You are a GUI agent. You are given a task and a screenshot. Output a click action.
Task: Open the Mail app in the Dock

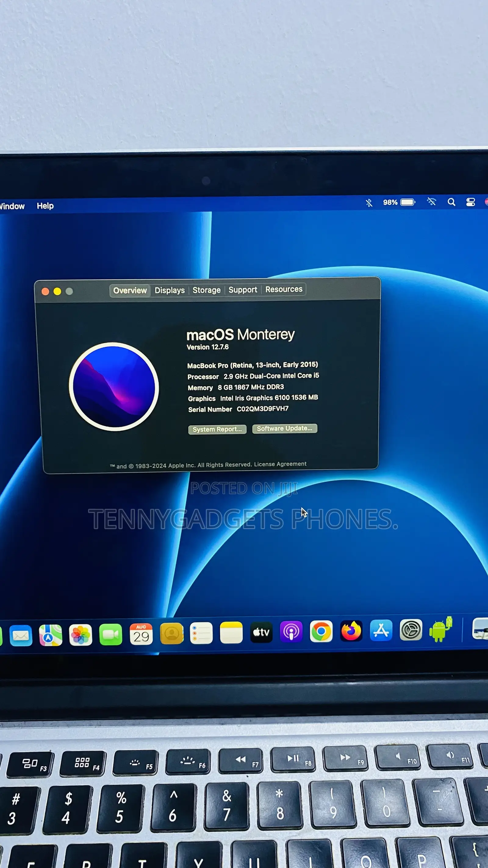tap(21, 636)
